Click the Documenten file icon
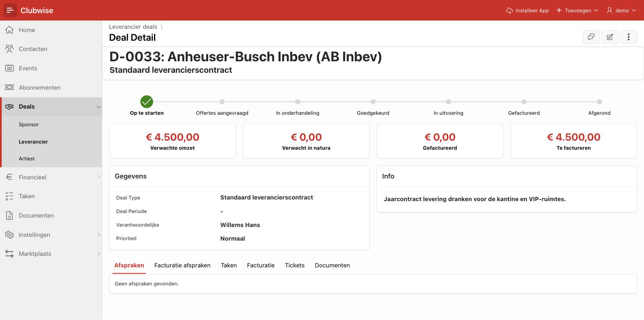Image resolution: width=644 pixels, height=320 pixels. 9,216
